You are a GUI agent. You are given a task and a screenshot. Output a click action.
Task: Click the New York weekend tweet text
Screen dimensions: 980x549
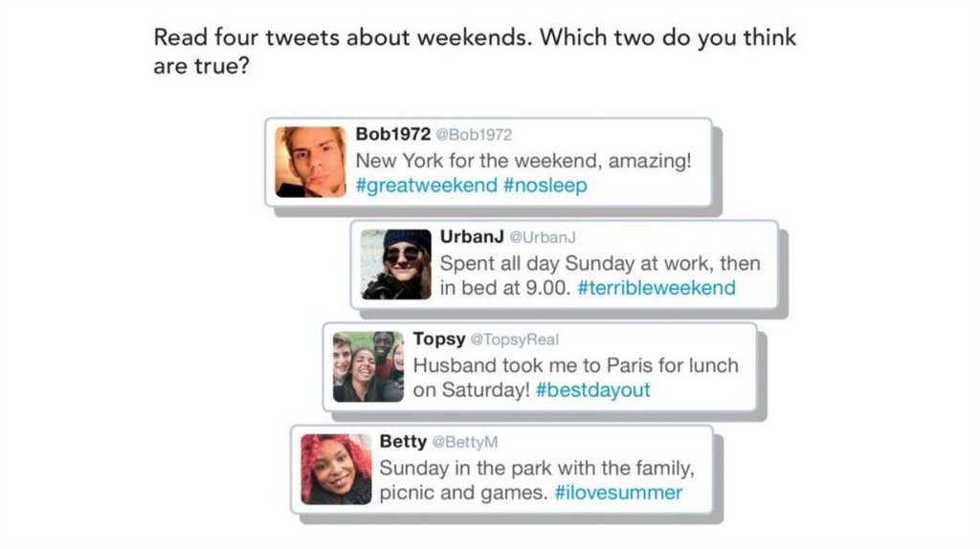pos(523,161)
